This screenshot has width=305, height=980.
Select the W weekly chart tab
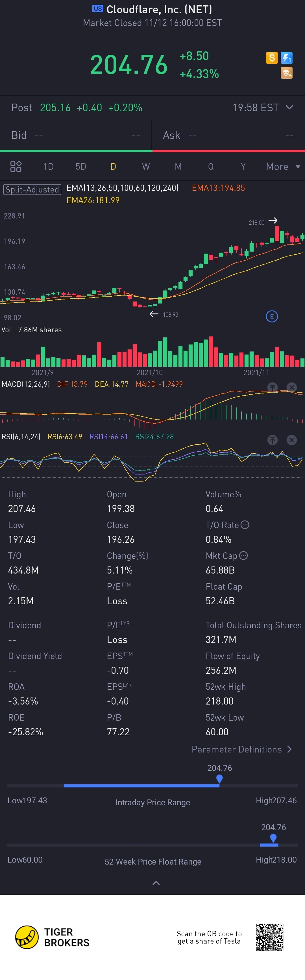pos(146,166)
